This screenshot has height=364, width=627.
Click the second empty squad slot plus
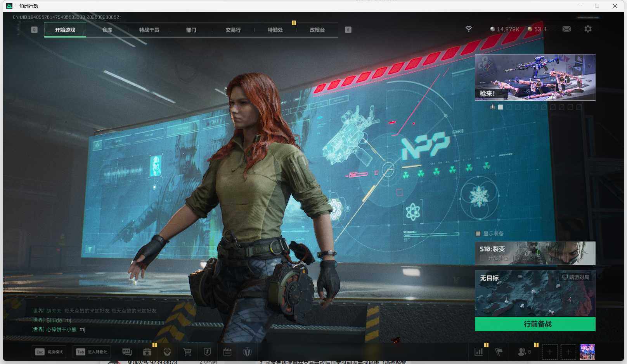point(568,352)
